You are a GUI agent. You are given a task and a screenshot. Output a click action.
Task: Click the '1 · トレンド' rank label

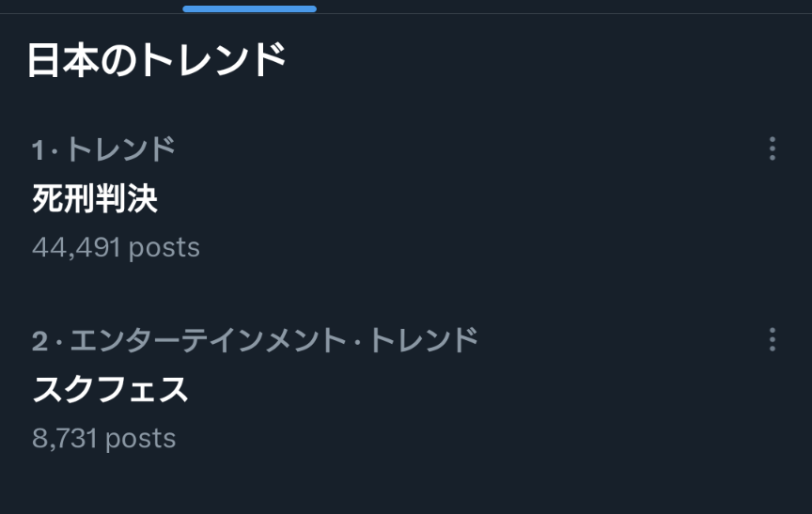(103, 149)
